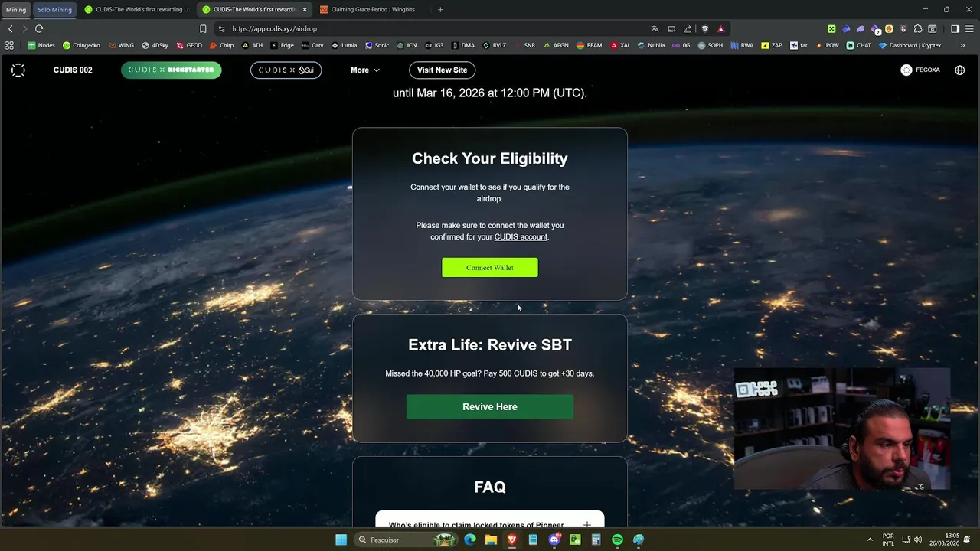Image resolution: width=980 pixels, height=551 pixels.
Task: Open the 4DSky bookmark
Action: [x=155, y=45]
